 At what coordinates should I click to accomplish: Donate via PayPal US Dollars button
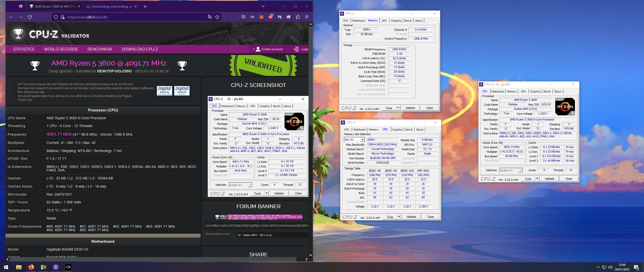coord(165,91)
